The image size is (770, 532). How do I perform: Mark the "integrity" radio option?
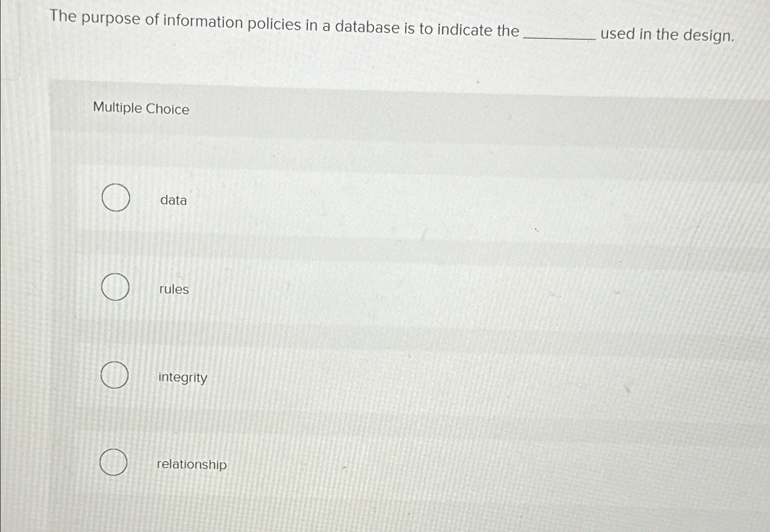point(114,375)
